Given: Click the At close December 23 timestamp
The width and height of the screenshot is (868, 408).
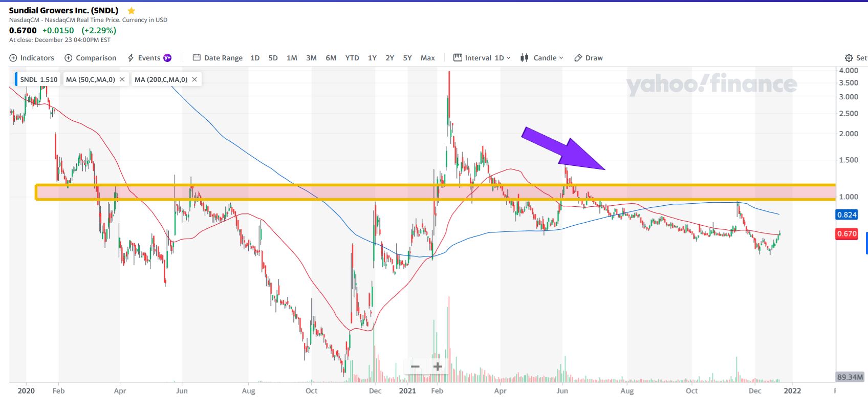Looking at the screenshot, I should point(60,40).
